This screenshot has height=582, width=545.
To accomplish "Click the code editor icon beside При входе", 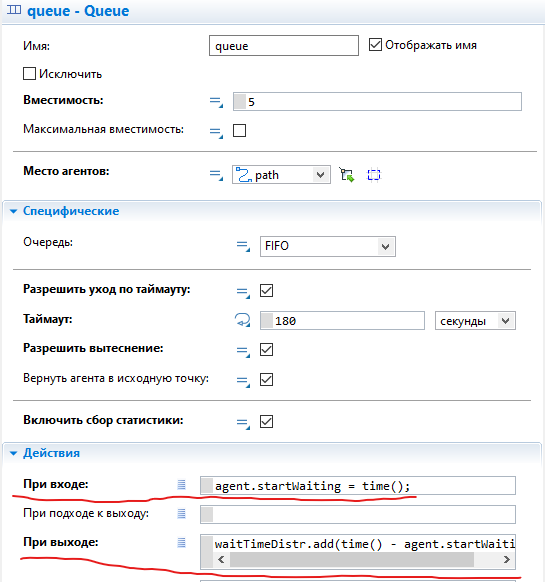I will pos(181,485).
